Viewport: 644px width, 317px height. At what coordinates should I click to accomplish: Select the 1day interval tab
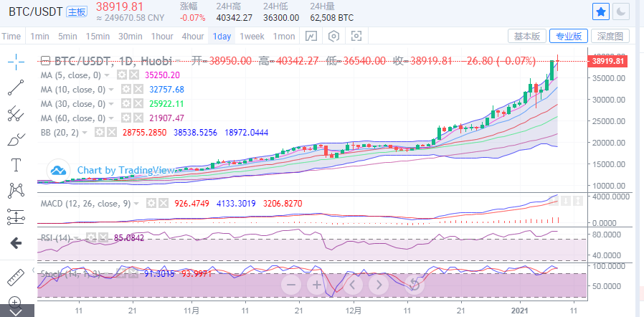coord(222,36)
